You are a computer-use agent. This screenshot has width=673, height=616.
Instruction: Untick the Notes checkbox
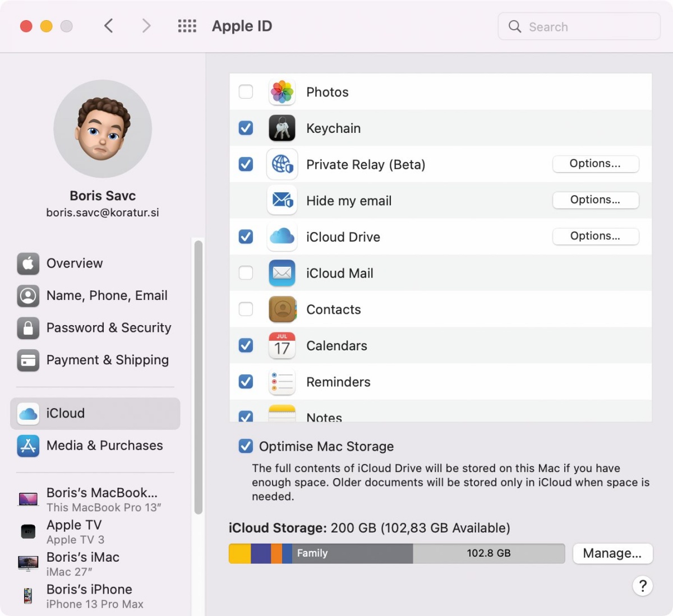(x=246, y=416)
